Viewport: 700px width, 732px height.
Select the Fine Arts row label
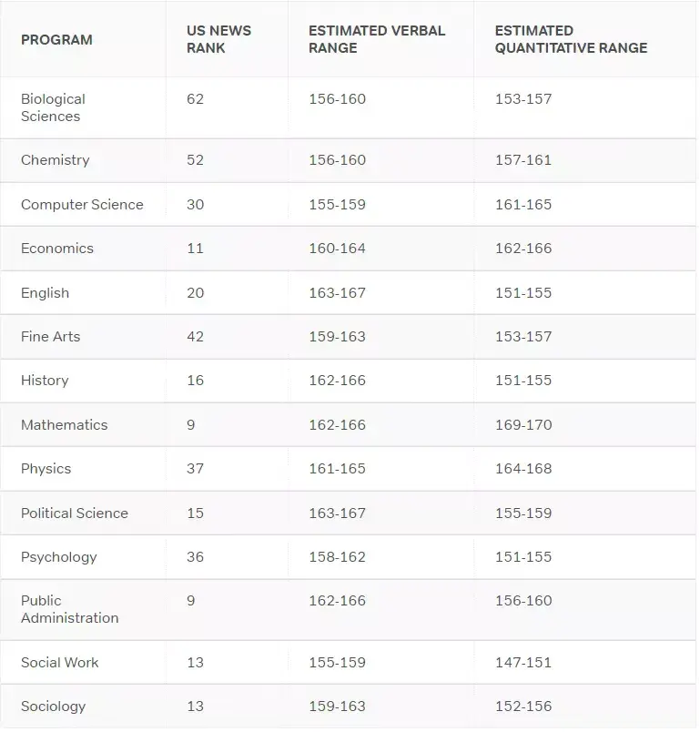[x=50, y=337]
